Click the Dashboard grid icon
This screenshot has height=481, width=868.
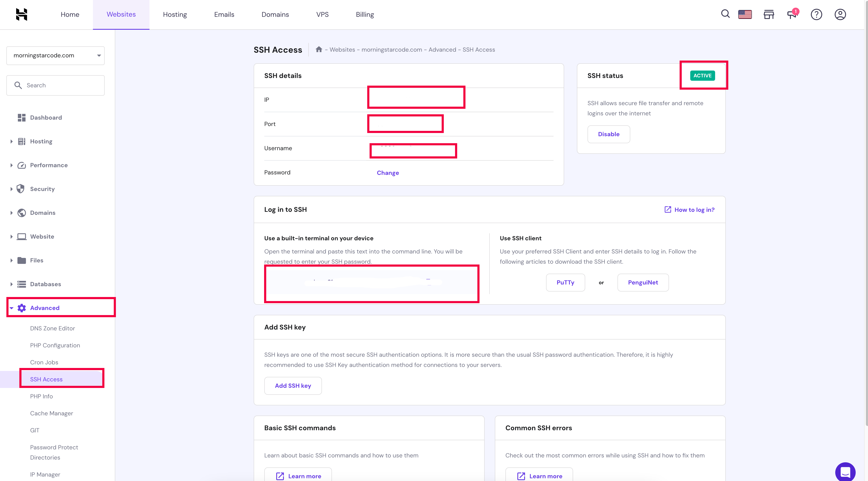pyautogui.click(x=21, y=117)
